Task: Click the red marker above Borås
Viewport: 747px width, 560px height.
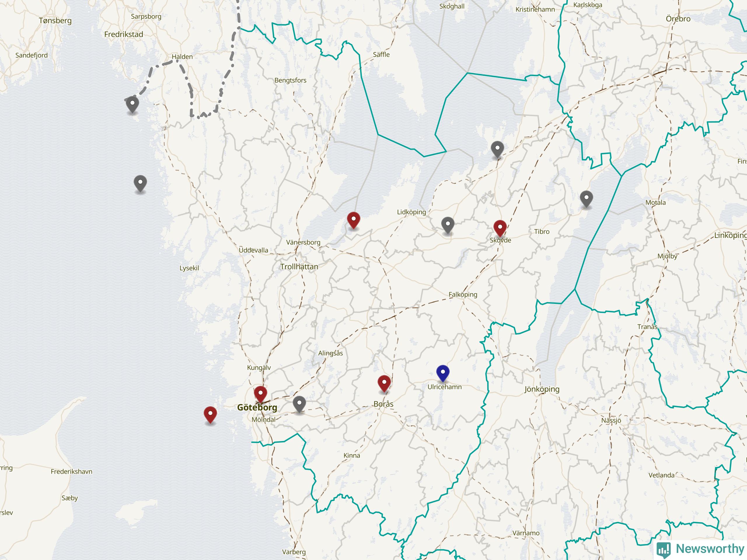Action: (384, 384)
